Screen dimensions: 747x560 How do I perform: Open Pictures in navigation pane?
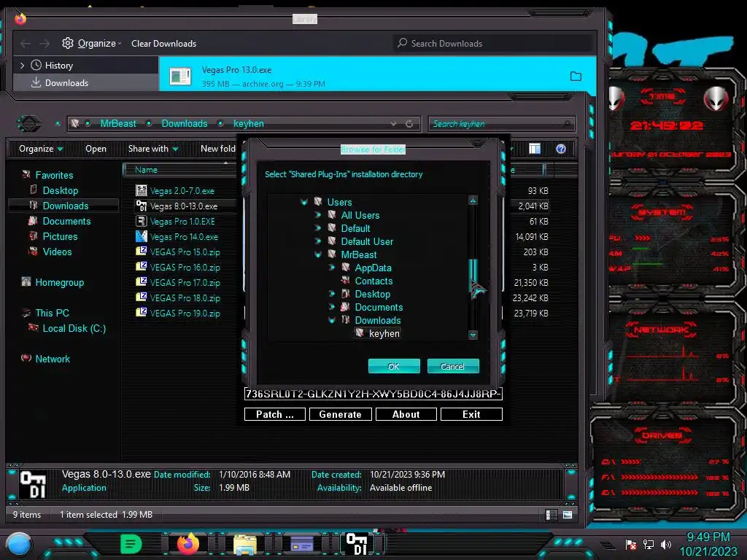click(60, 236)
